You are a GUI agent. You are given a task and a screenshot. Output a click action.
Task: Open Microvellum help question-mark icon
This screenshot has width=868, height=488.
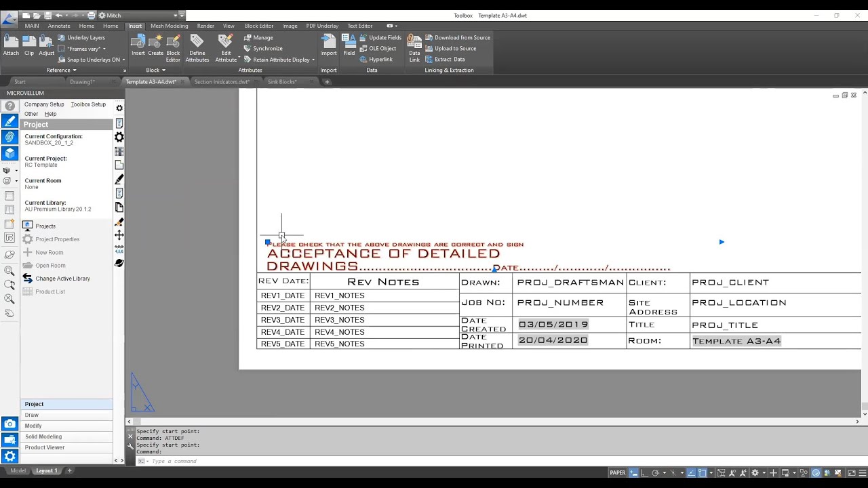click(x=9, y=106)
